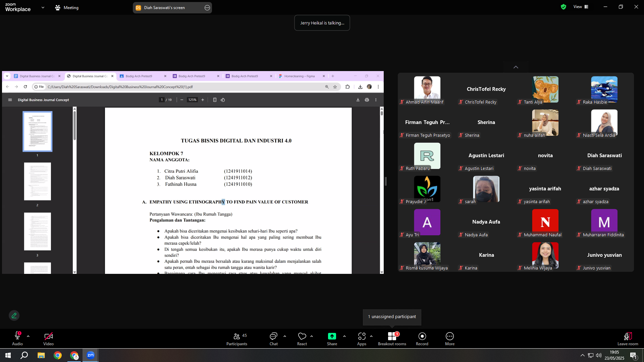644x362 pixels.
Task: Click Leave room button
Action: 628,339
